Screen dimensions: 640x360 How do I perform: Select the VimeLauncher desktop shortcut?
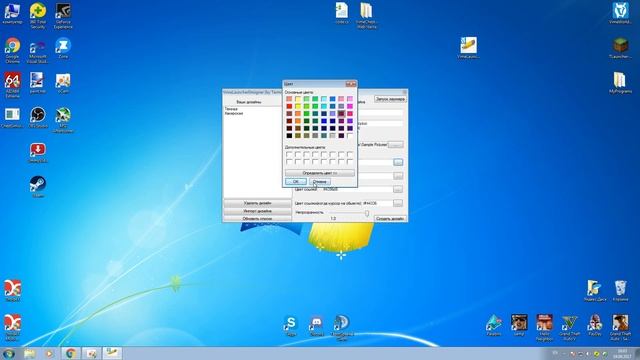coord(468,48)
